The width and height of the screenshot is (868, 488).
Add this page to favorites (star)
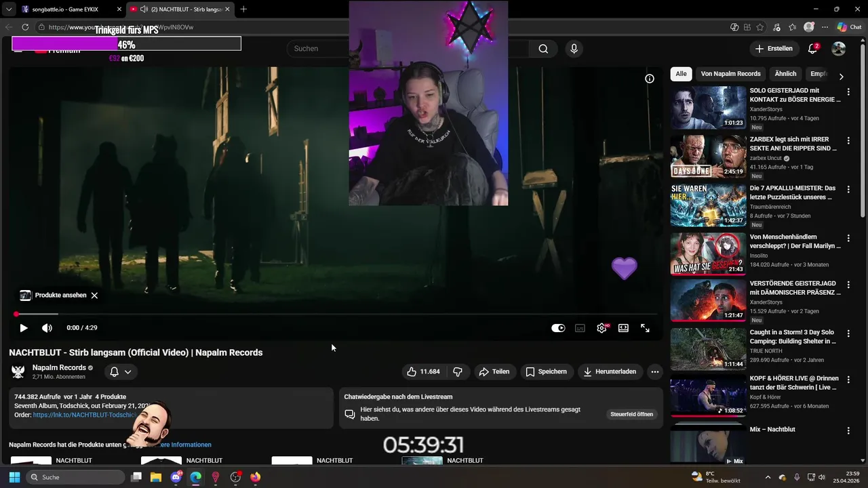point(760,27)
